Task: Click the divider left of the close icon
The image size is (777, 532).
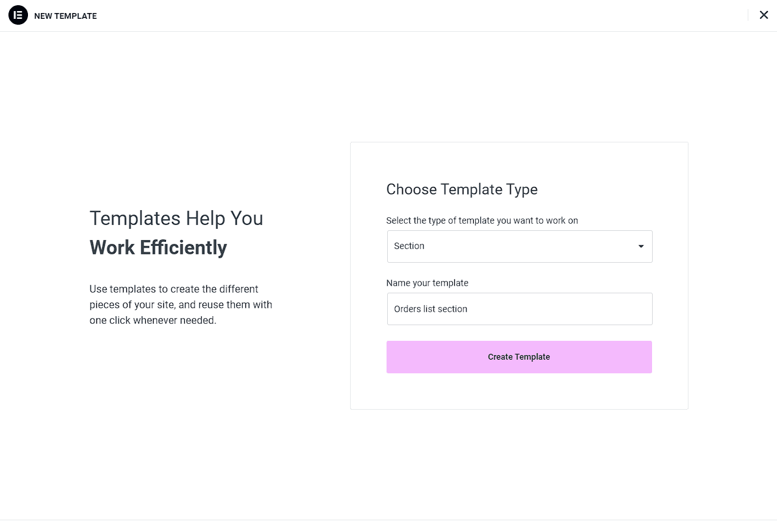Action: pyautogui.click(x=748, y=16)
